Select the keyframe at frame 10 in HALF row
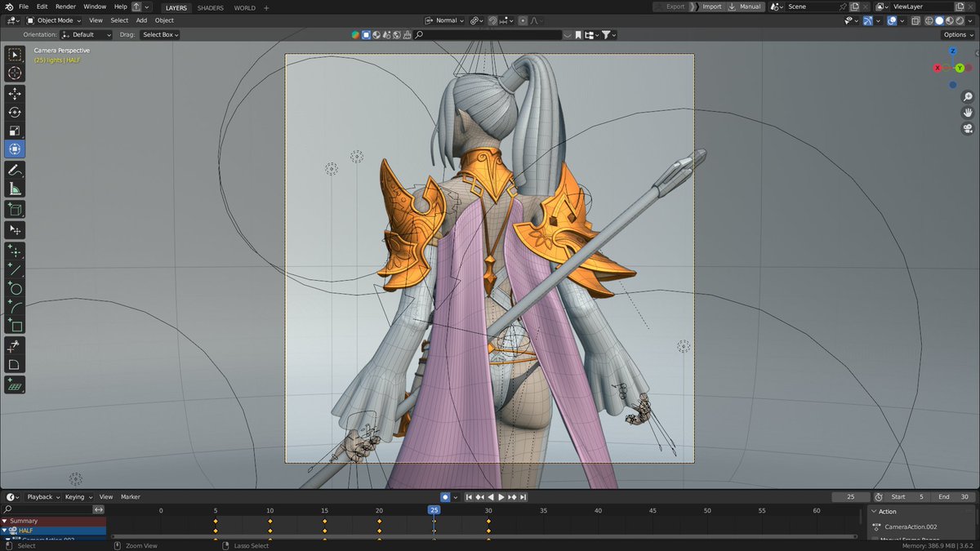The width and height of the screenshot is (980, 551). click(x=270, y=531)
